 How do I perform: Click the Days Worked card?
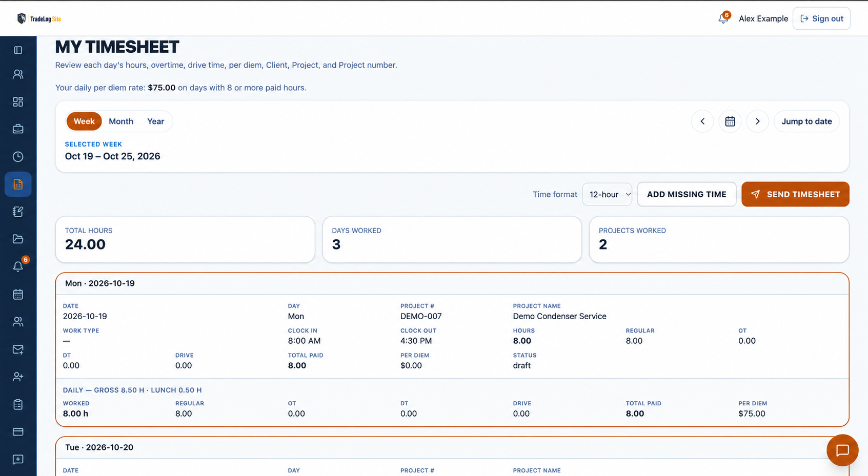tap(452, 239)
